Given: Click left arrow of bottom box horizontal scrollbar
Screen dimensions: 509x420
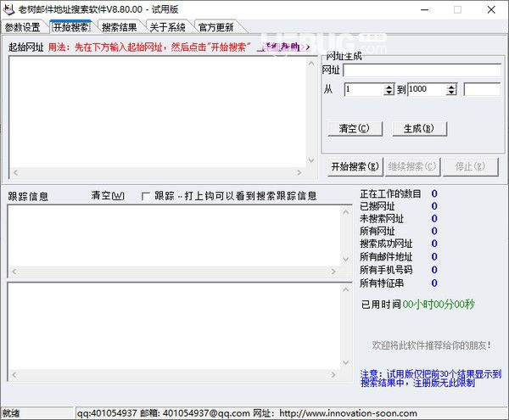Looking at the screenshot, I should point(14,375).
